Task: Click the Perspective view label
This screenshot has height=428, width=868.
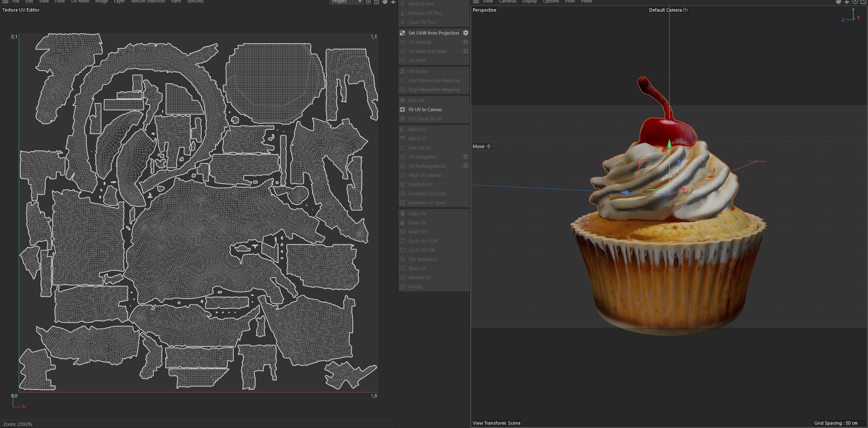Action: tap(484, 10)
